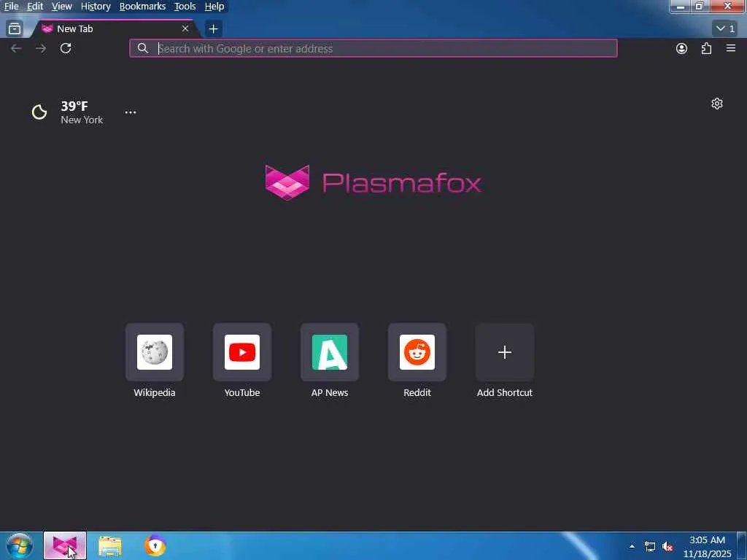The image size is (747, 560).
Task: Open the YouTube shortcut
Action: coord(242,360)
